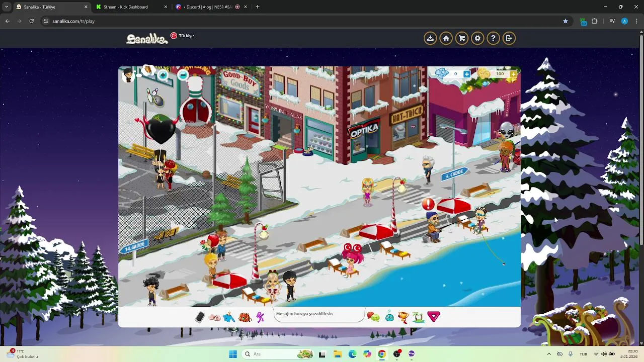Click the zoom-in plus magnifier
Screen dimensions: 644x362
pos(163,75)
